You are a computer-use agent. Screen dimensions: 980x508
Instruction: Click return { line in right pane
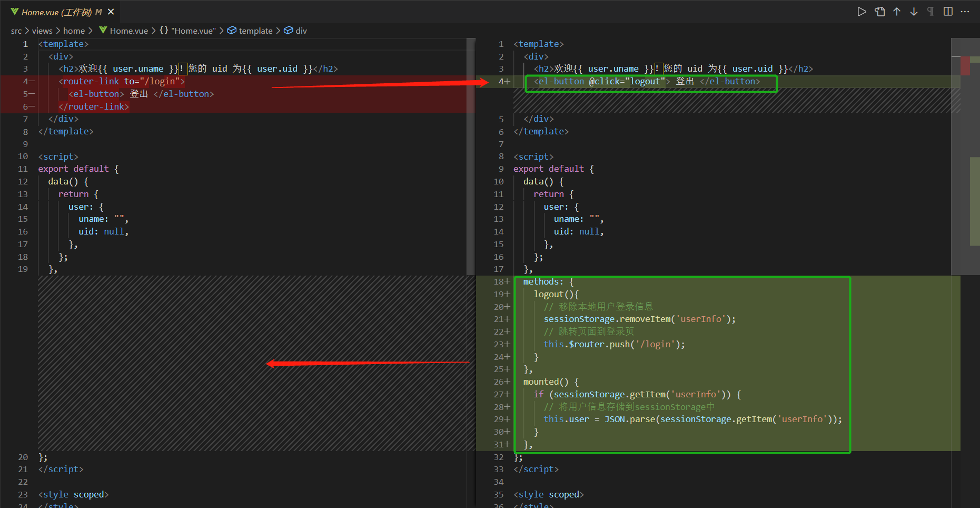coord(553,194)
